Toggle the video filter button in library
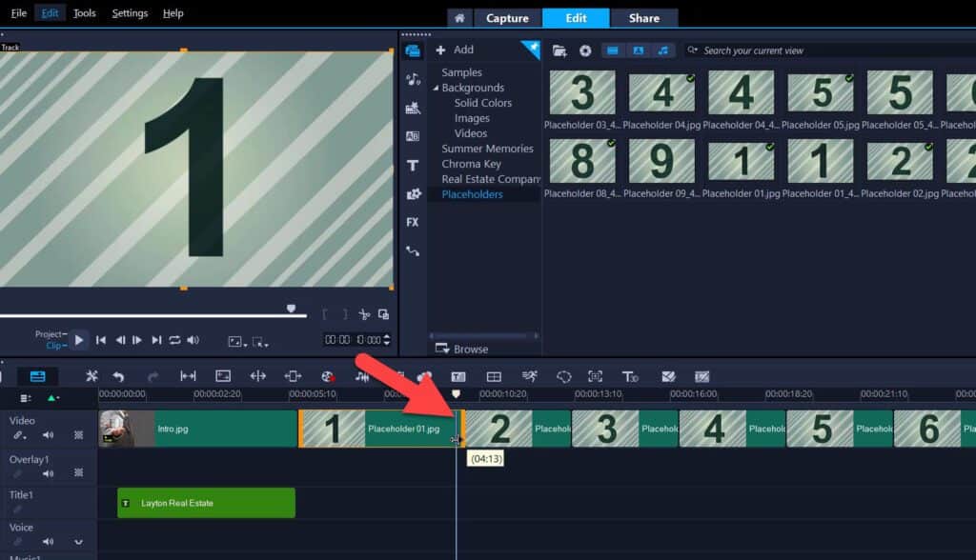The width and height of the screenshot is (976, 560). [613, 50]
